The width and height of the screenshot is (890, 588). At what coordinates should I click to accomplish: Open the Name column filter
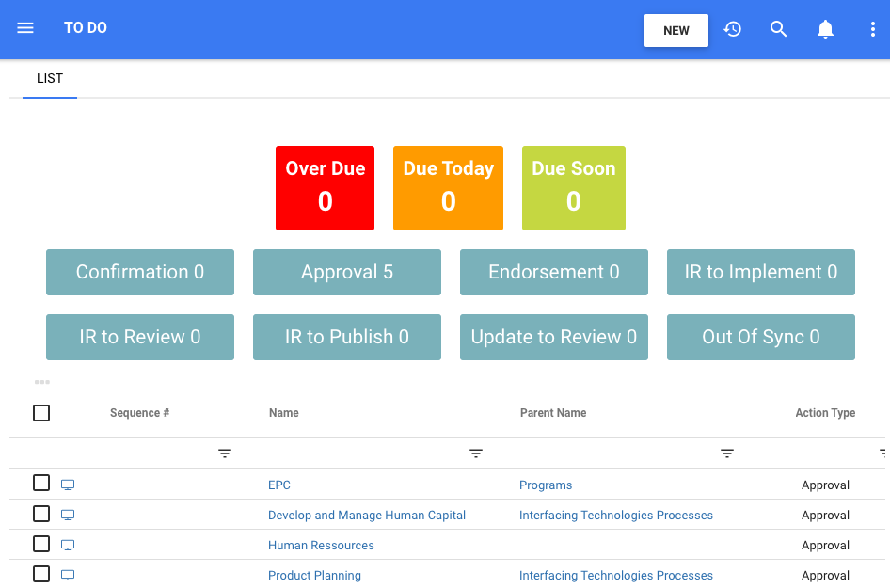tap(476, 453)
